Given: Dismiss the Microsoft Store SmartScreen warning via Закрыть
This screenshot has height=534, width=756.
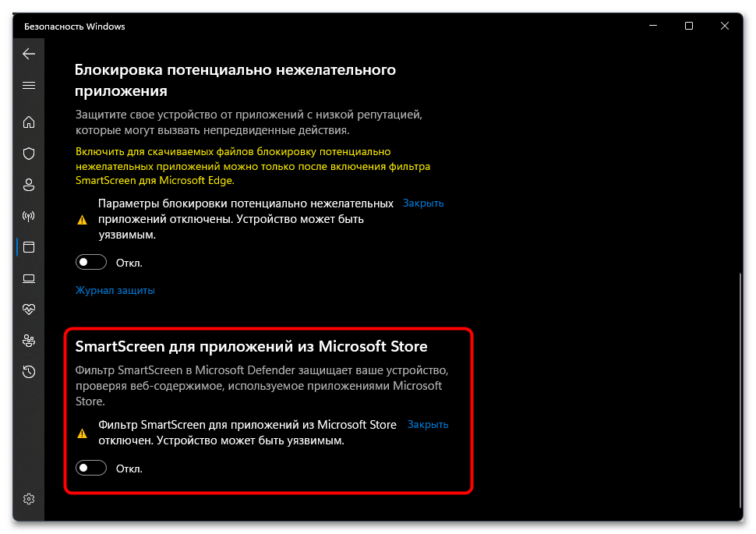Looking at the screenshot, I should [x=428, y=425].
